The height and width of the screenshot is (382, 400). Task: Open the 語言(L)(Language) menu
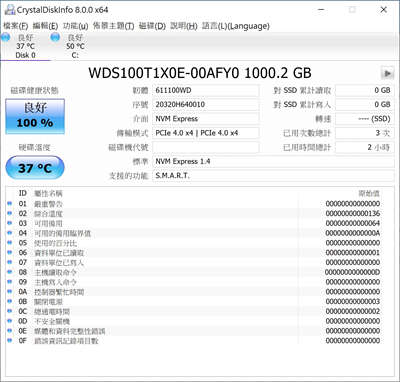click(x=236, y=26)
